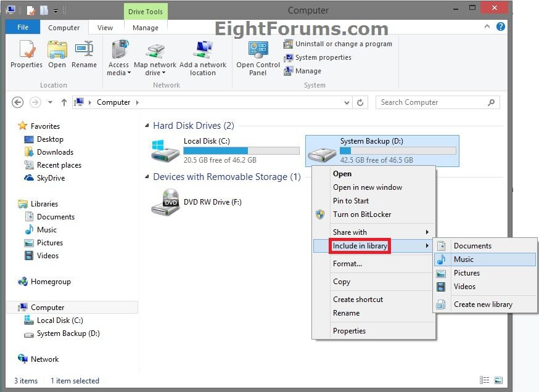This screenshot has width=539, height=392.
Task: Refresh the Computer view
Action: tap(360, 102)
